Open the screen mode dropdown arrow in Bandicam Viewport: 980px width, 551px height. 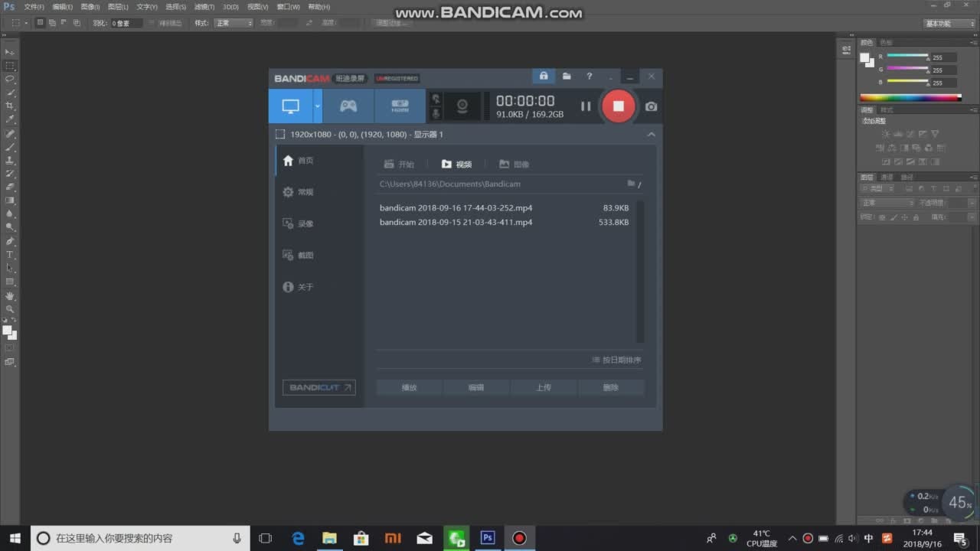click(317, 106)
